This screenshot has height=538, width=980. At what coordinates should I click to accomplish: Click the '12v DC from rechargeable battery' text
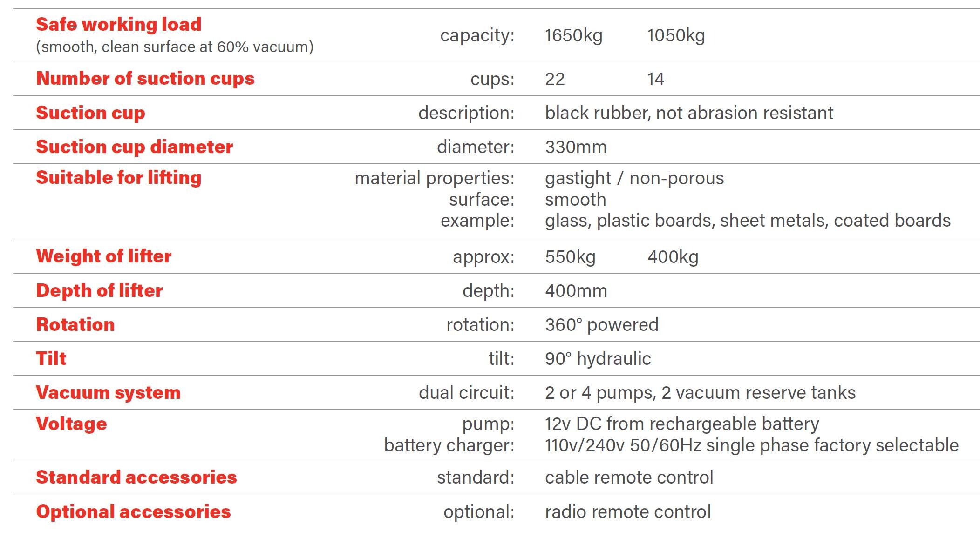(x=682, y=424)
